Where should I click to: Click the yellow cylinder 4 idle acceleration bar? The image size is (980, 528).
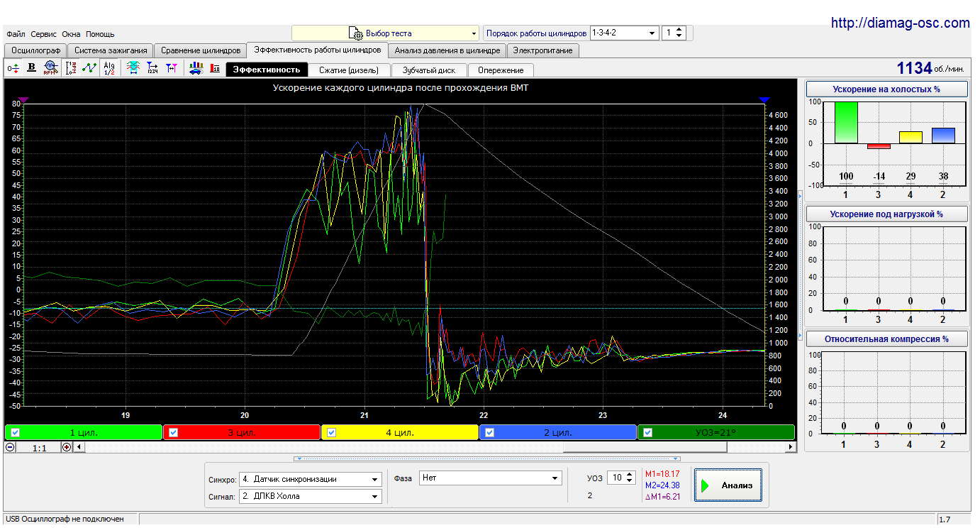(x=911, y=137)
